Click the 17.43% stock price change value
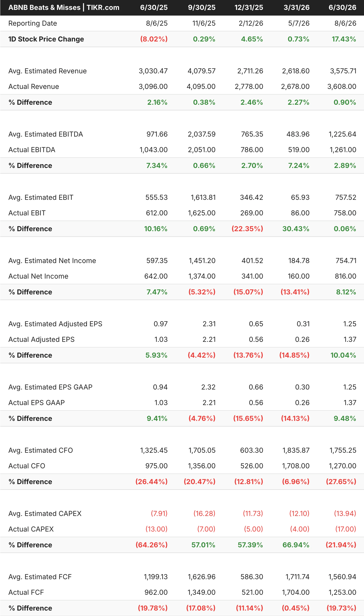The width and height of the screenshot is (364, 616). click(344, 39)
